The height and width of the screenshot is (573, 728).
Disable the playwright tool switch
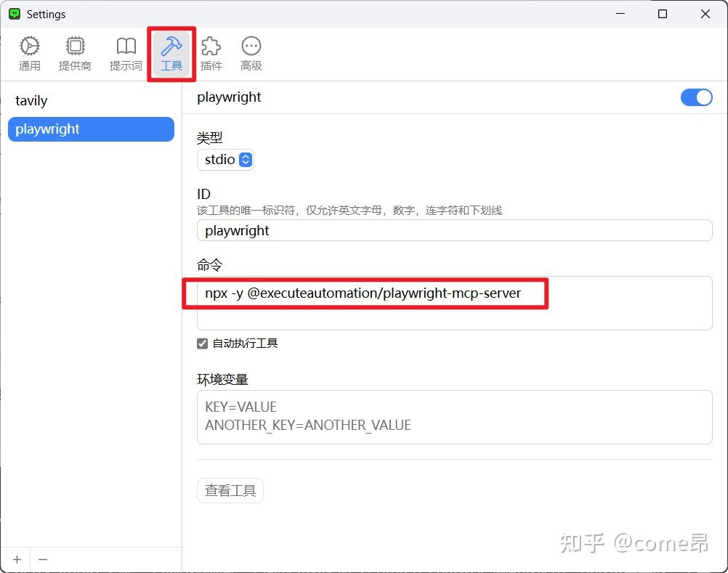696,97
